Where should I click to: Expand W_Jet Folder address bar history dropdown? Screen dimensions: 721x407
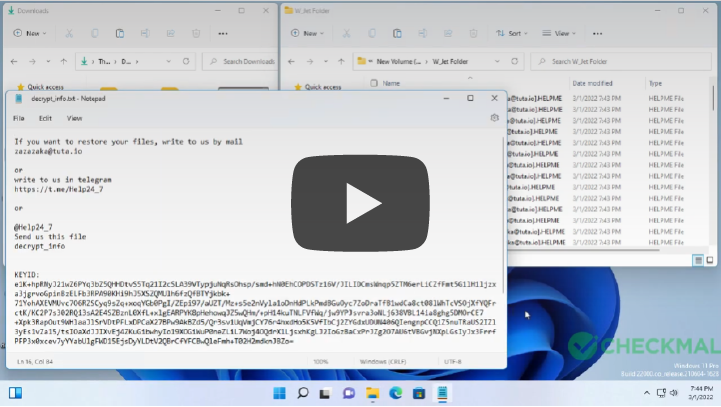(x=497, y=61)
